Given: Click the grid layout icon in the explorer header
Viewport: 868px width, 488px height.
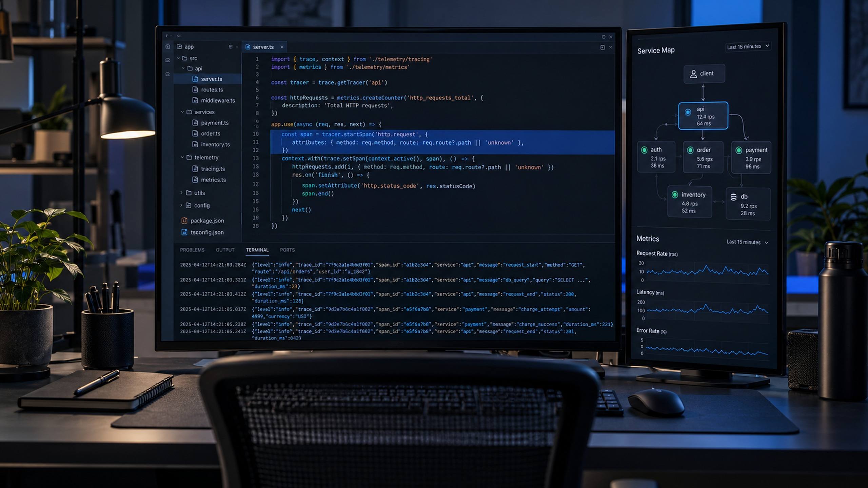Looking at the screenshot, I should click(231, 47).
